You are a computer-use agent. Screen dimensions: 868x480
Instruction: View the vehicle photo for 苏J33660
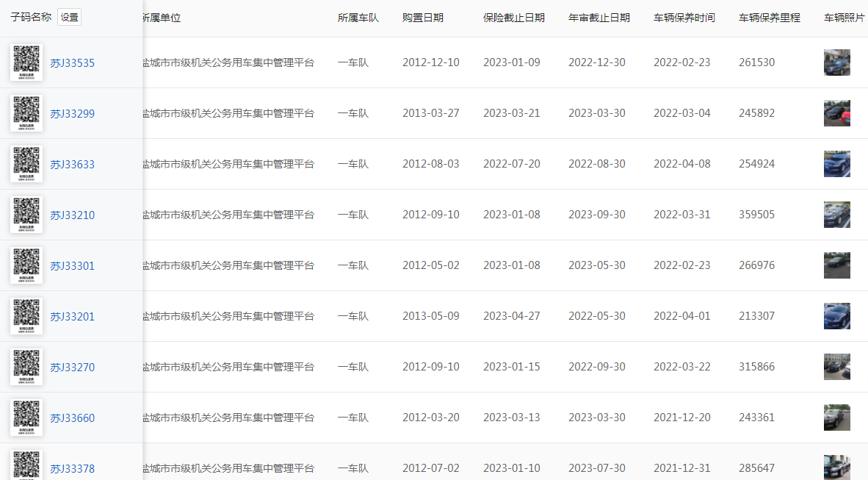click(836, 417)
